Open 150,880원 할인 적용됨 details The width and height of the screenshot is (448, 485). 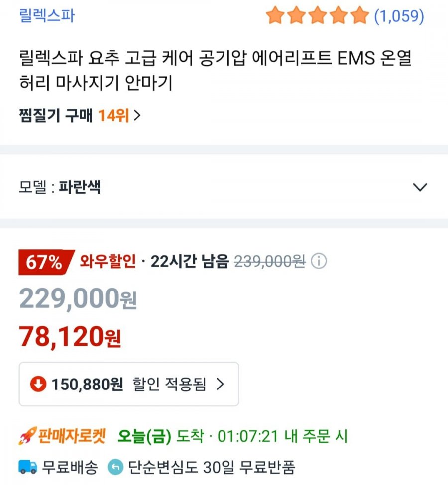coord(129,384)
